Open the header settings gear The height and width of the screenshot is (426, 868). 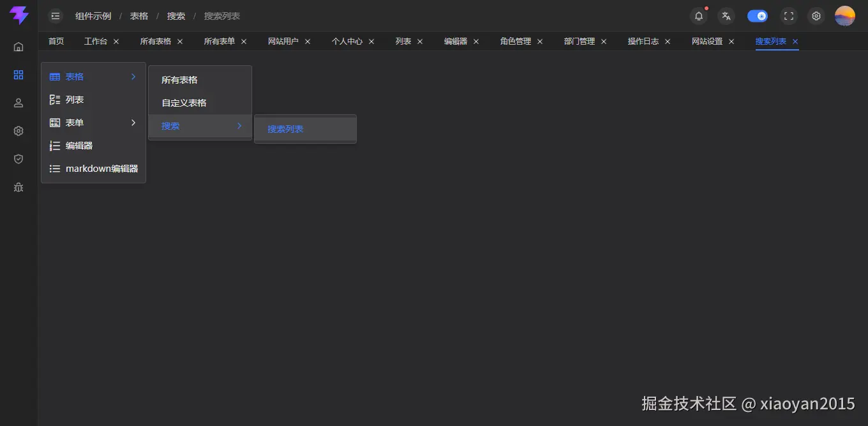[816, 16]
